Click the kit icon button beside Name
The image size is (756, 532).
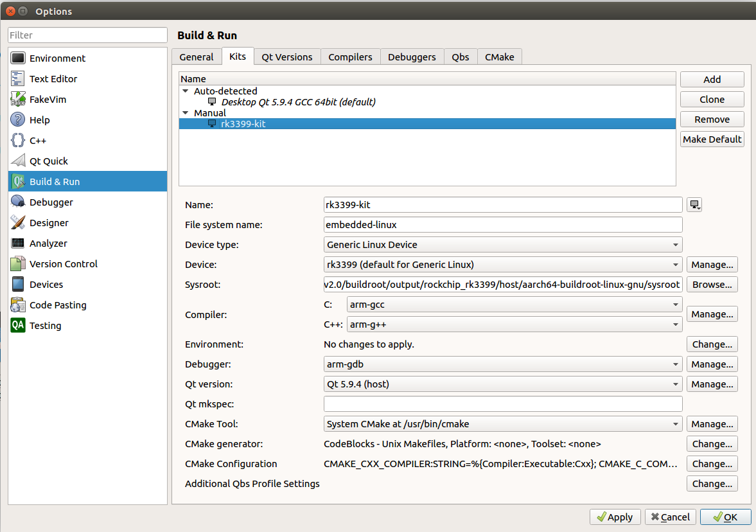pyautogui.click(x=694, y=205)
